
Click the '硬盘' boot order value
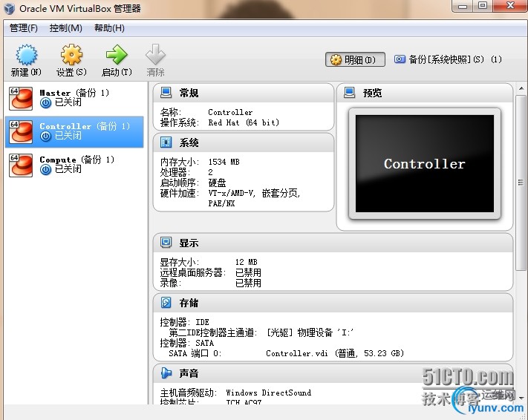point(217,183)
